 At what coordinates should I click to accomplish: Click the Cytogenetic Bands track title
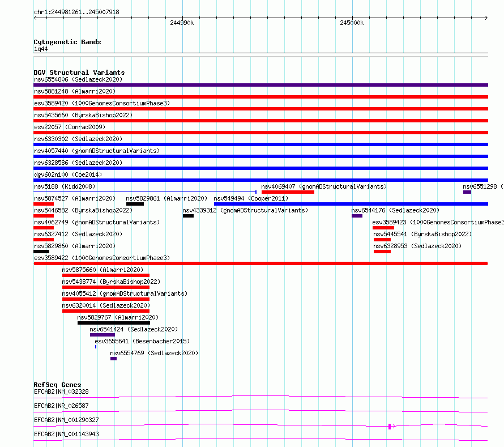tap(67, 42)
